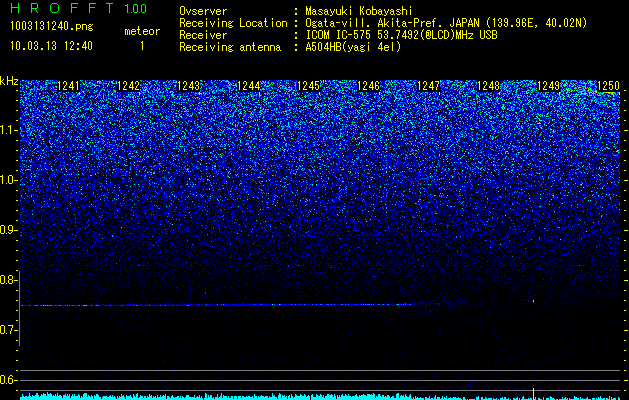
Task: Click the 0.8 kHz axis label
Action: (8, 280)
